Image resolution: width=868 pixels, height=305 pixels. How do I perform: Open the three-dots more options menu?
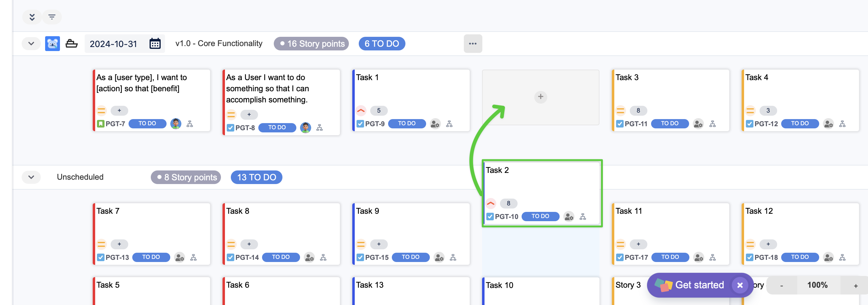(x=473, y=44)
